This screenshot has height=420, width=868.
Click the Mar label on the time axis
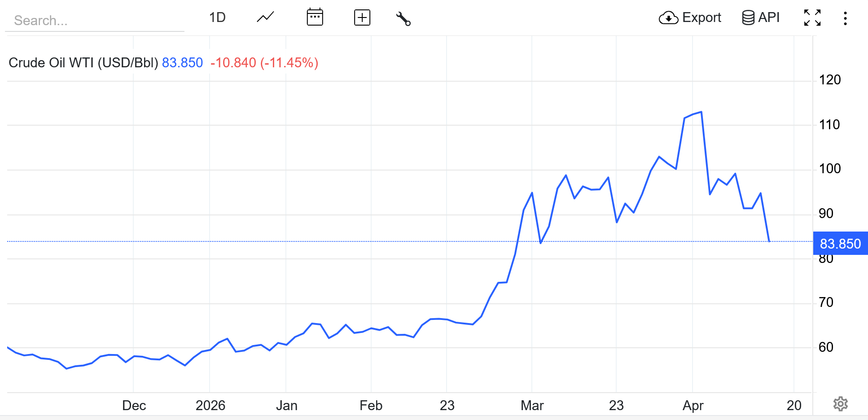coord(532,406)
